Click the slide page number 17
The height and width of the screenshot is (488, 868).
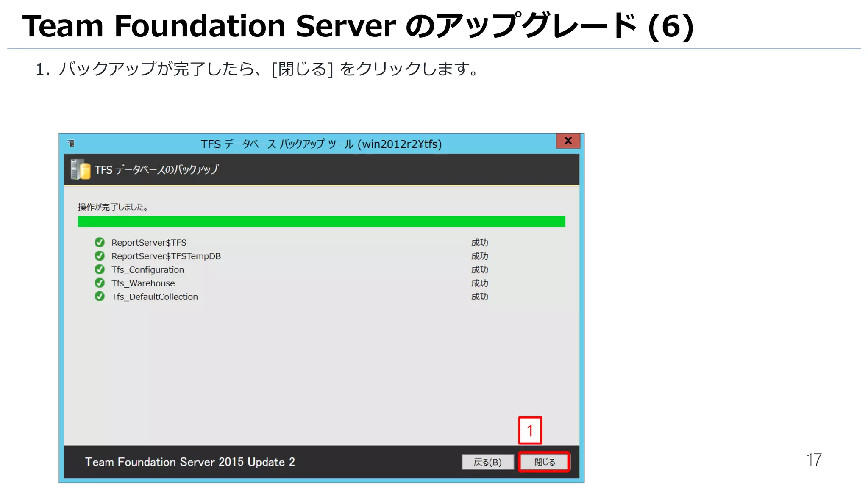point(814,460)
